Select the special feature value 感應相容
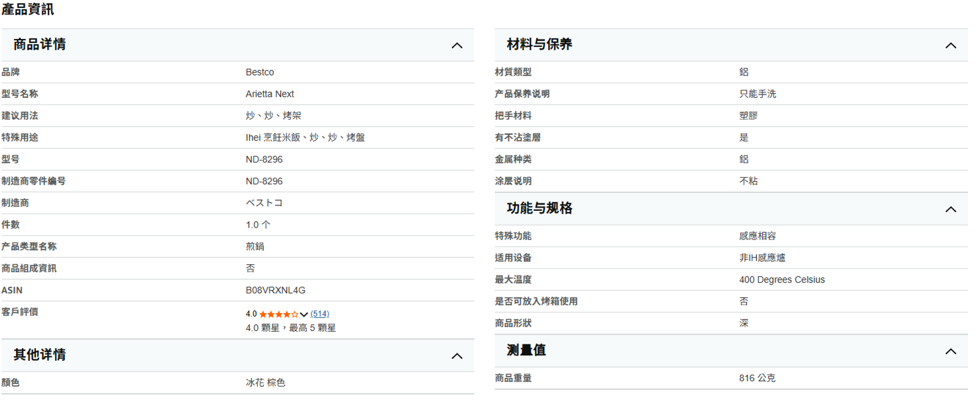 (x=758, y=236)
